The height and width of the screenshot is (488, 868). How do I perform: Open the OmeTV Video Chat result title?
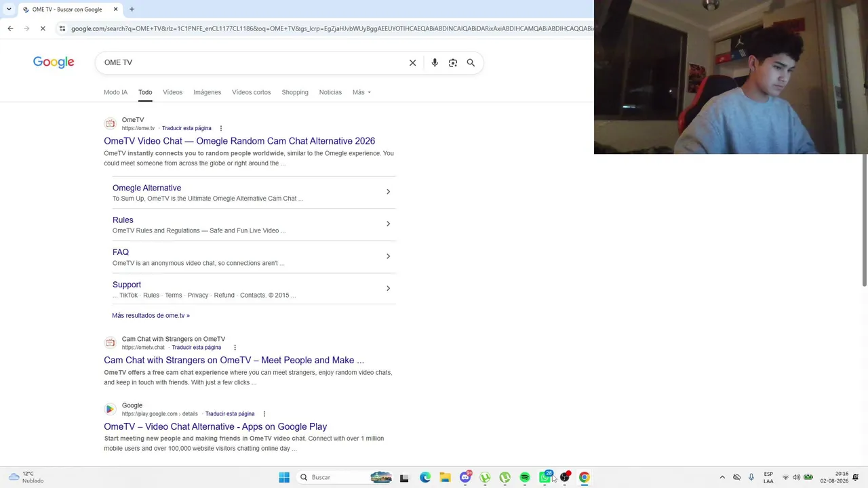239,141
